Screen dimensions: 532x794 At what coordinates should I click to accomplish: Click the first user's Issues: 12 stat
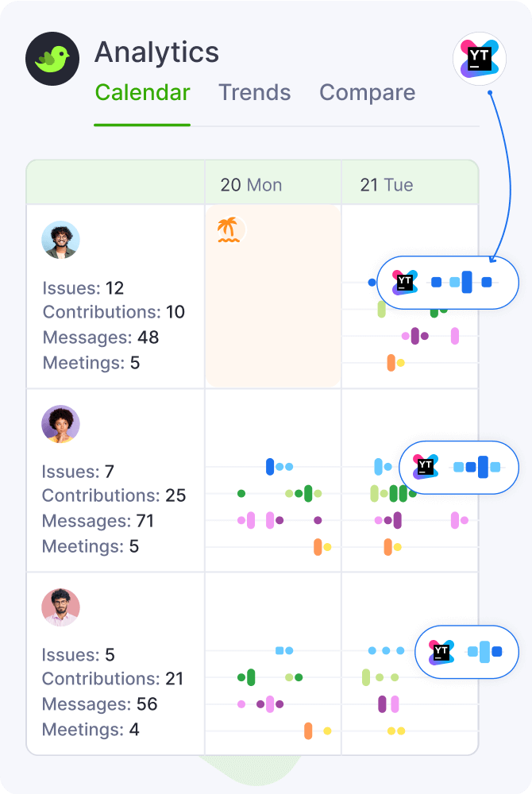click(x=83, y=288)
